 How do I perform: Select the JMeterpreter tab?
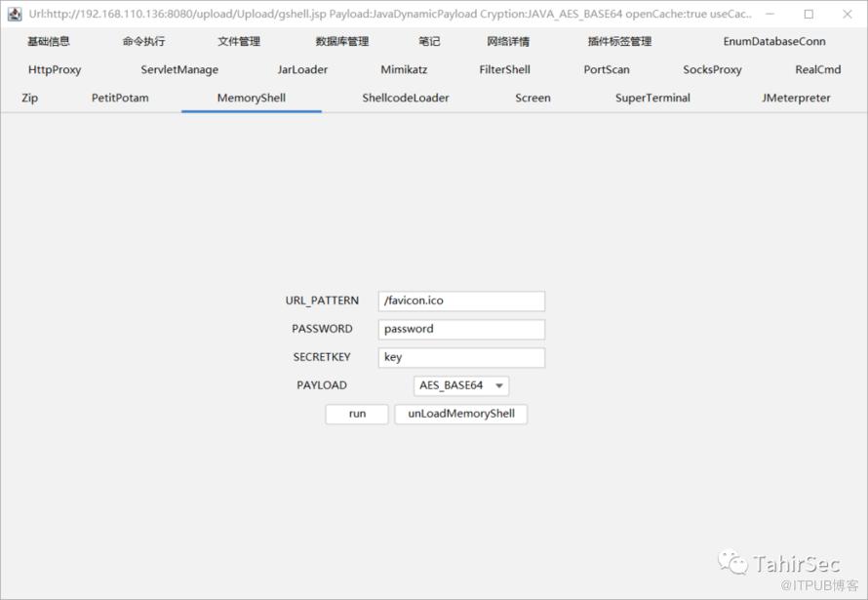[796, 98]
